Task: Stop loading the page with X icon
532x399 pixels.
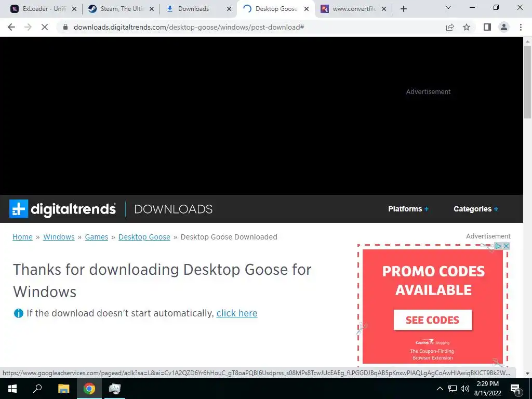Action: (45, 27)
